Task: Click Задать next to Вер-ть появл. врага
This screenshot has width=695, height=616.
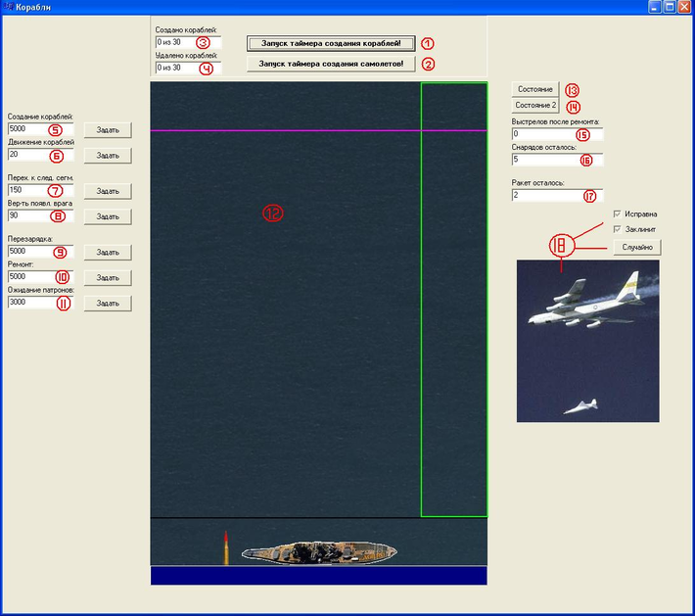Action: point(108,216)
